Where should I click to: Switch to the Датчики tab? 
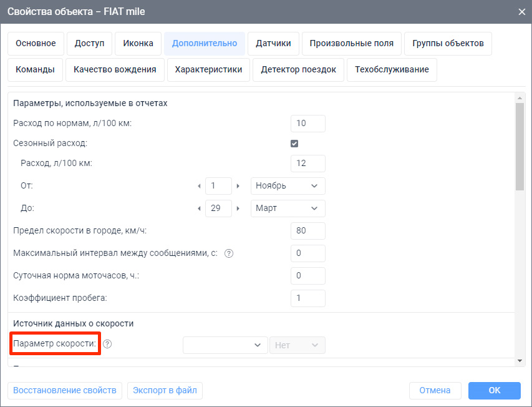click(273, 44)
